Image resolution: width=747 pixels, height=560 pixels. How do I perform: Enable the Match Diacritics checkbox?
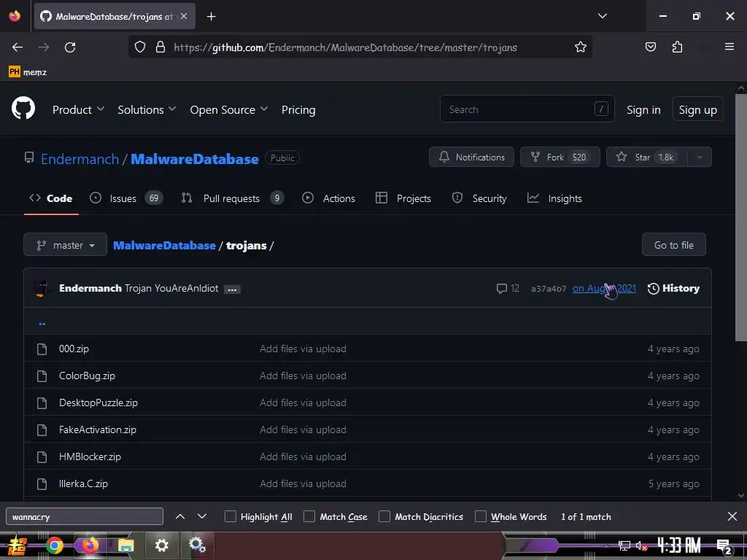[384, 516]
